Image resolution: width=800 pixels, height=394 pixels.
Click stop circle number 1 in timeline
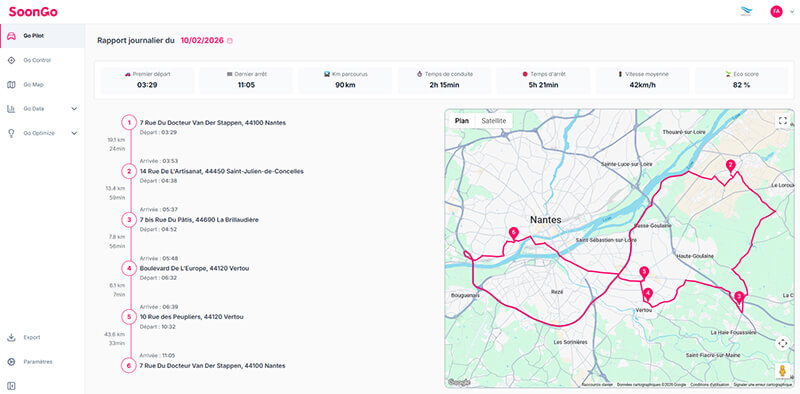coord(129,122)
